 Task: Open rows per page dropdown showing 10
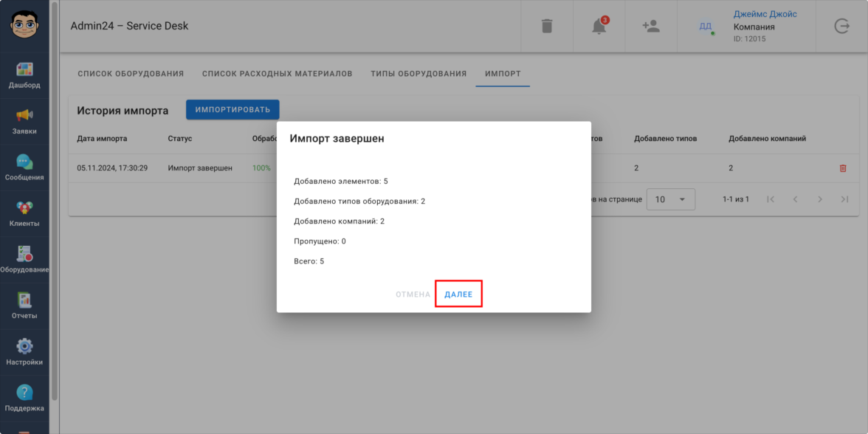coord(671,199)
